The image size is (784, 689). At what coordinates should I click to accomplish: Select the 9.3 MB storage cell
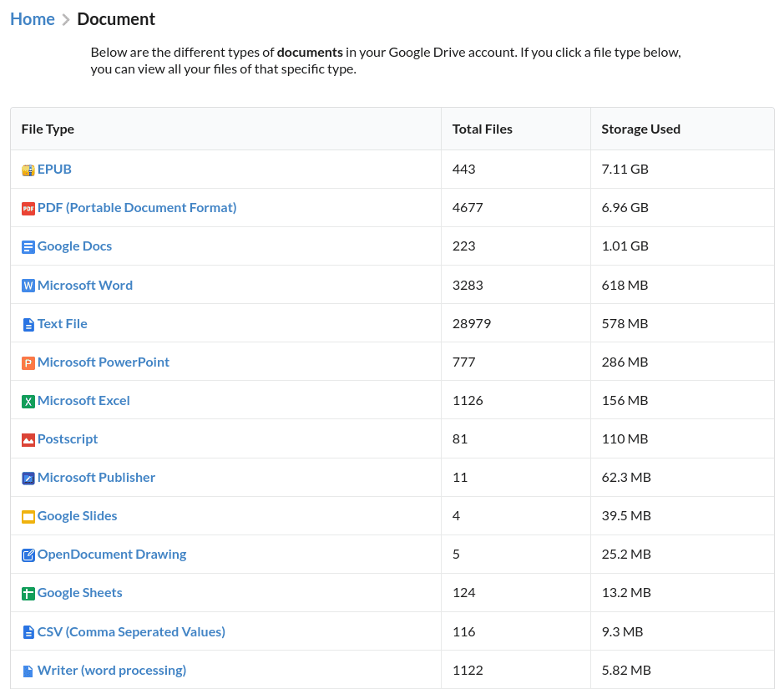click(x=682, y=631)
